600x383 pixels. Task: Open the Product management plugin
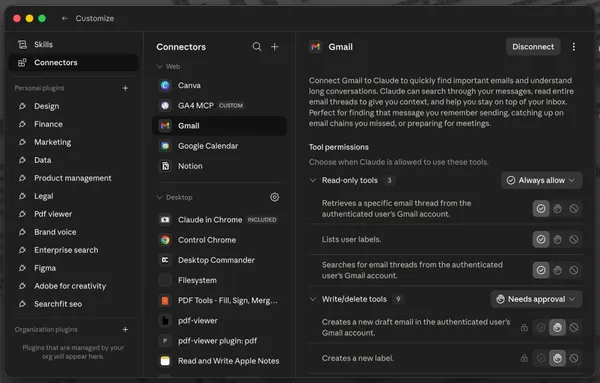(x=73, y=178)
